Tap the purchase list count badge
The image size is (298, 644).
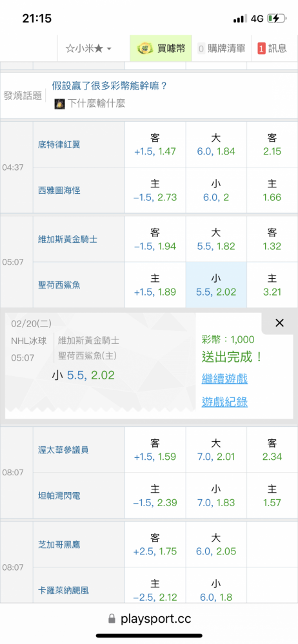click(x=201, y=48)
